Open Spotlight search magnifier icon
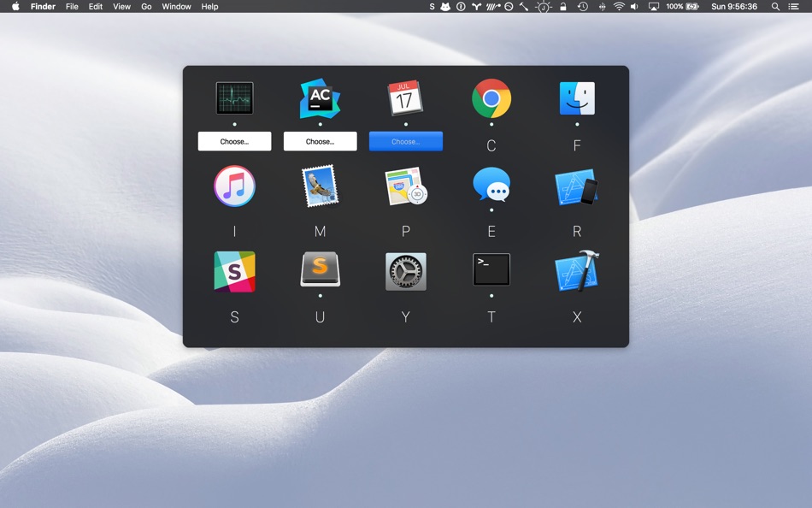Image resolution: width=812 pixels, height=508 pixels. (x=775, y=6)
